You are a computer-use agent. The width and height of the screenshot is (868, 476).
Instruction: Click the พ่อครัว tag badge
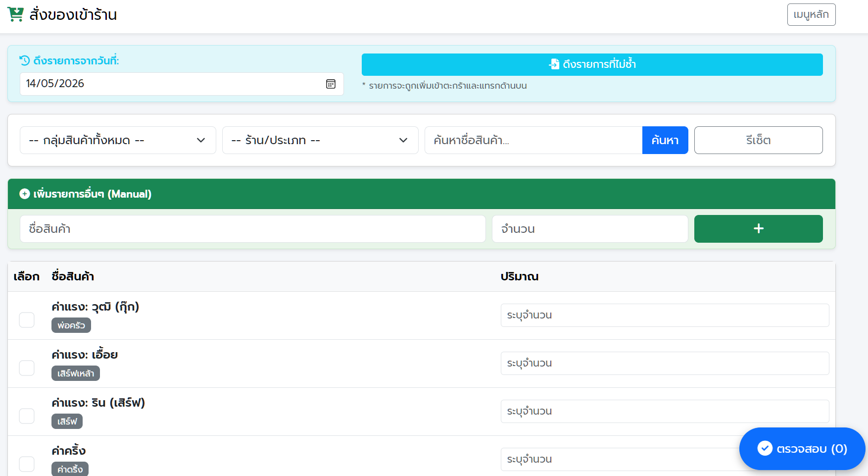(x=71, y=325)
